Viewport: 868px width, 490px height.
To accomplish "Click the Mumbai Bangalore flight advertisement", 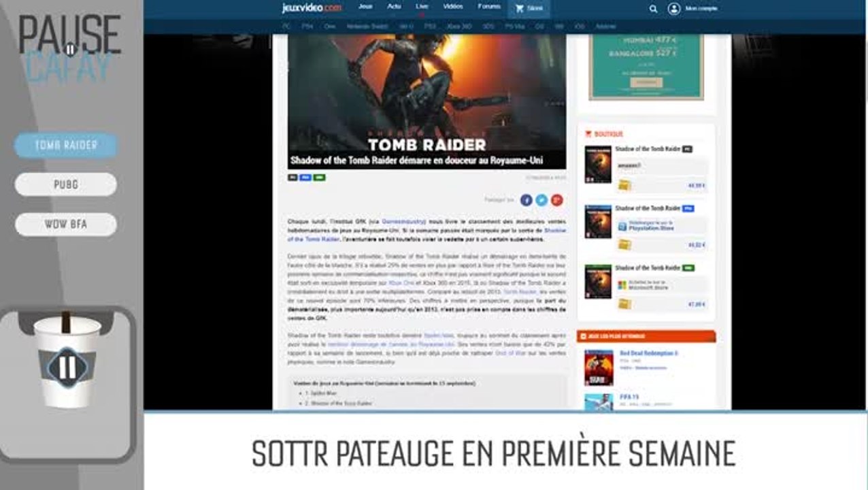I will point(646,67).
